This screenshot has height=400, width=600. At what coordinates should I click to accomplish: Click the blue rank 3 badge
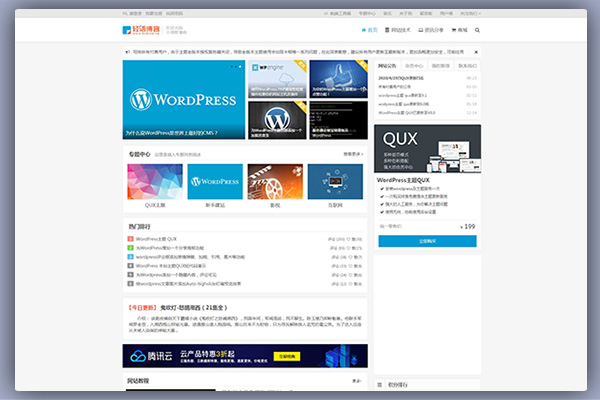point(130,257)
